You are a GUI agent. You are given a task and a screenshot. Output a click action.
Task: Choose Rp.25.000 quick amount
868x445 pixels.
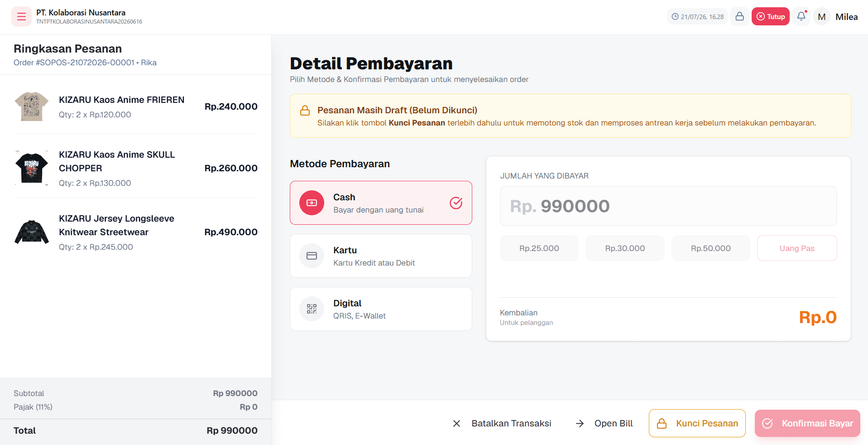539,248
